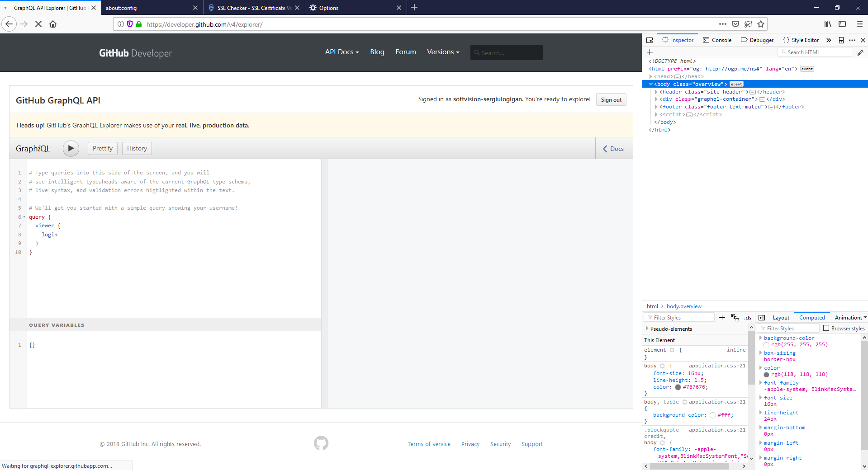This screenshot has height=470, width=868.
Task: Save page to Pocket icon
Action: (x=735, y=24)
